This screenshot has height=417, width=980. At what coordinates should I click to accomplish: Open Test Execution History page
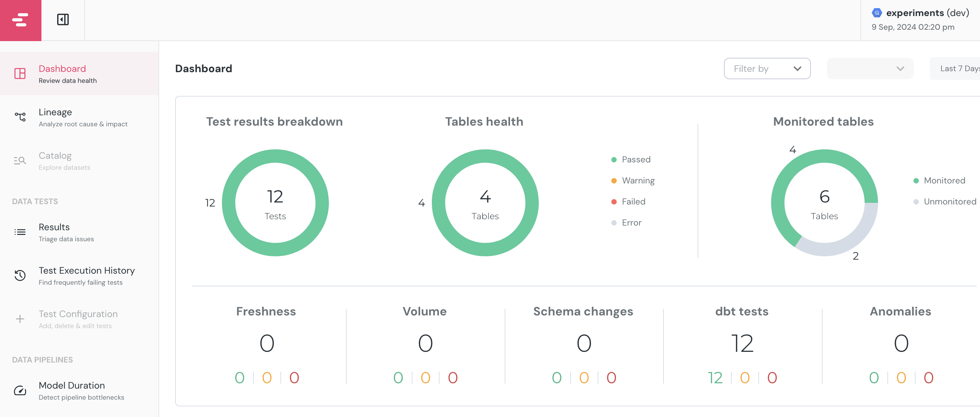[79, 275]
